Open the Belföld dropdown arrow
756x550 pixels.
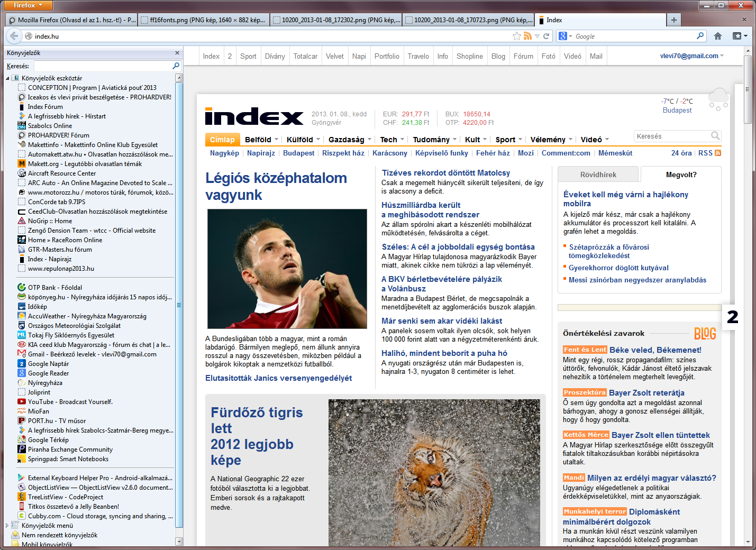(x=276, y=140)
